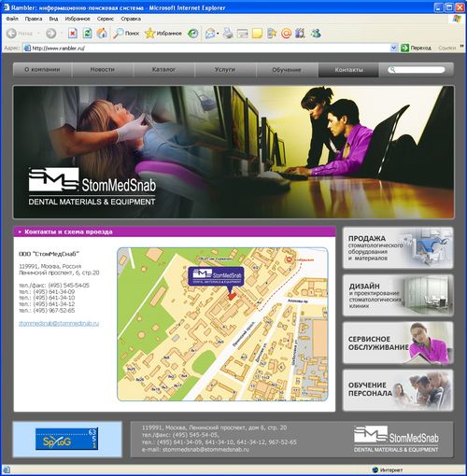Open the ОБУЧЕНИЕ ПЕРСОНАЛА banner

[398, 390]
